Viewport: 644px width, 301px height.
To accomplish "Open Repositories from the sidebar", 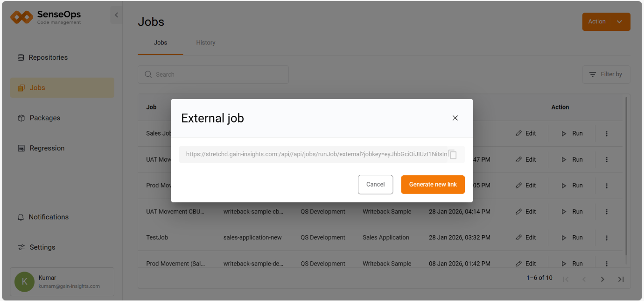I will click(48, 57).
